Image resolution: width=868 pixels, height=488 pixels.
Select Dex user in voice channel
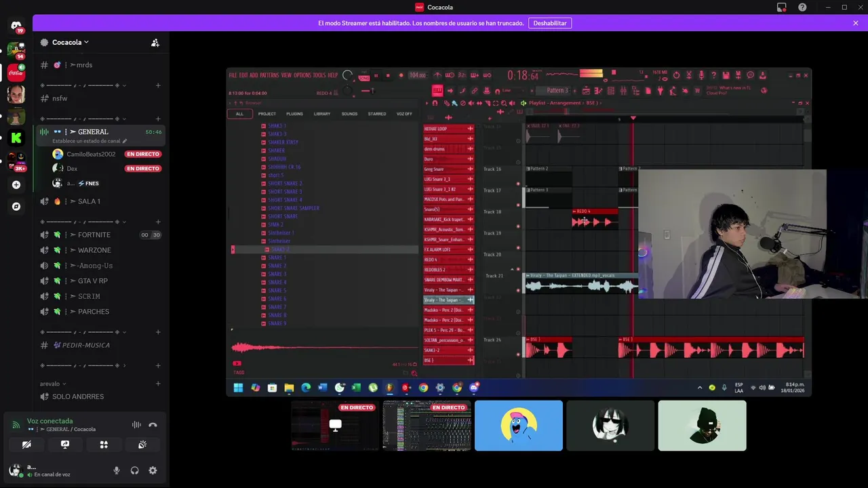(106, 169)
